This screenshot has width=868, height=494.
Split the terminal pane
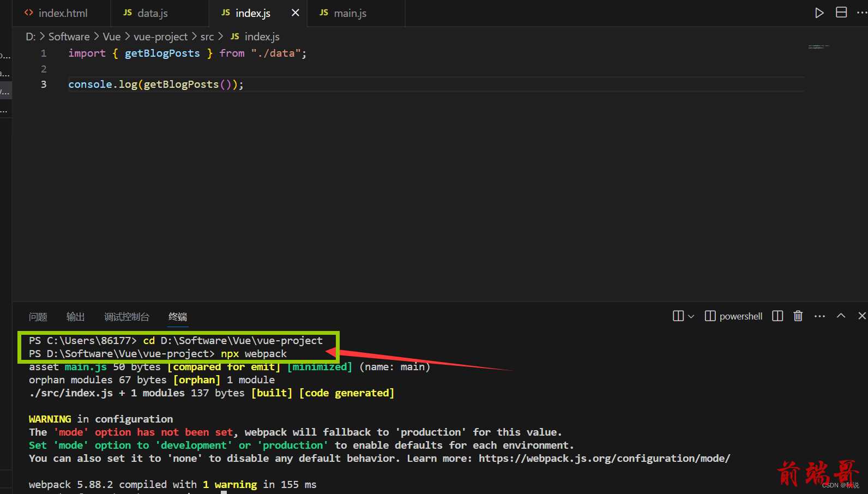tap(778, 316)
